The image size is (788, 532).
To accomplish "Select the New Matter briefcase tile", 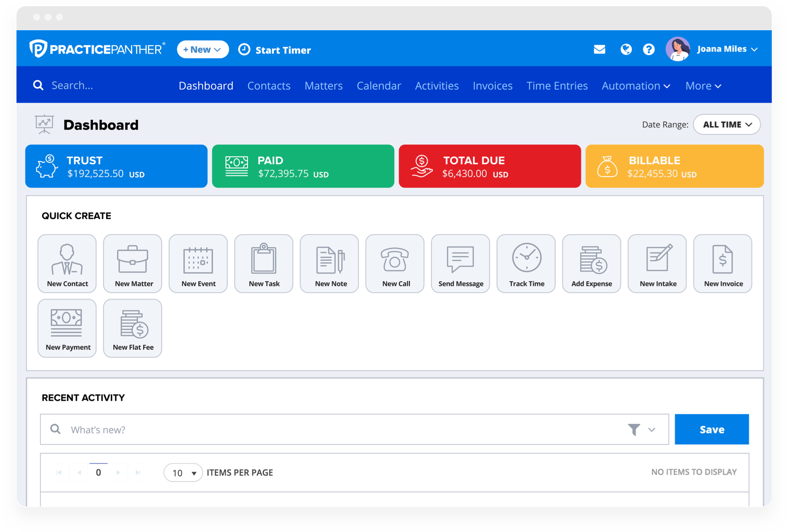I will (133, 263).
